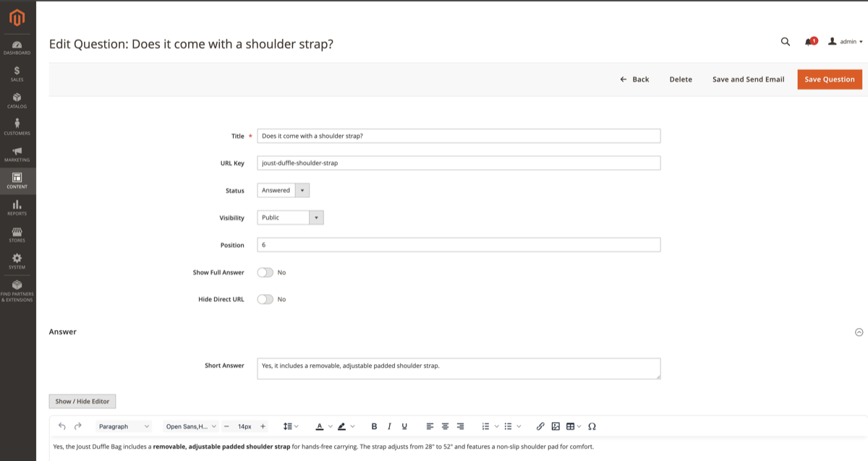Click the Catalog icon in the sidebar
The height and width of the screenshot is (461, 868).
[x=16, y=100]
